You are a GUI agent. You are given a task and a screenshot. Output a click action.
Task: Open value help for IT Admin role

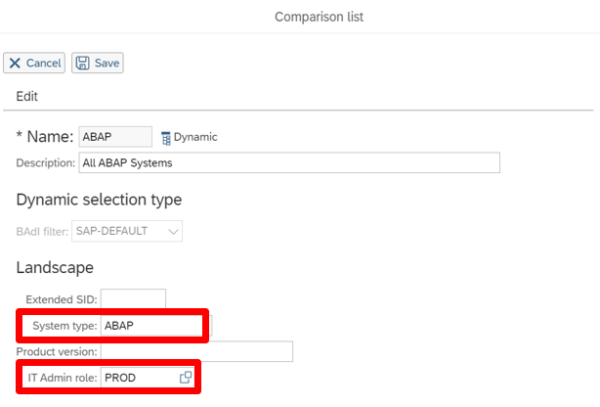[x=185, y=377]
